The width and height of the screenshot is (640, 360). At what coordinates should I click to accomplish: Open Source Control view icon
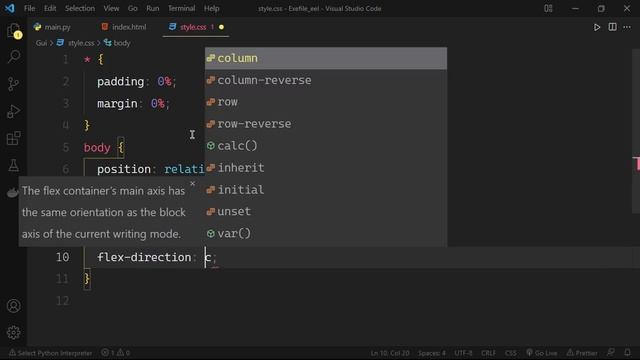(13, 84)
